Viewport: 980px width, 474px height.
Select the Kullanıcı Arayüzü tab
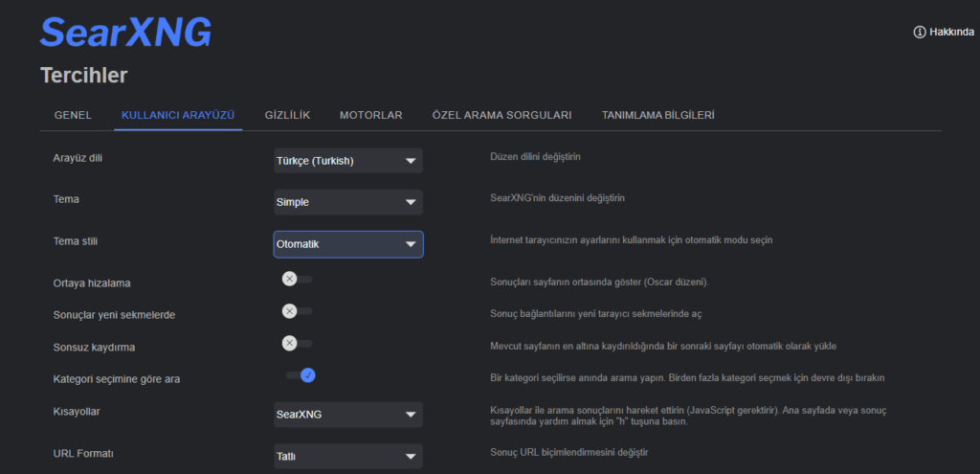coord(178,115)
